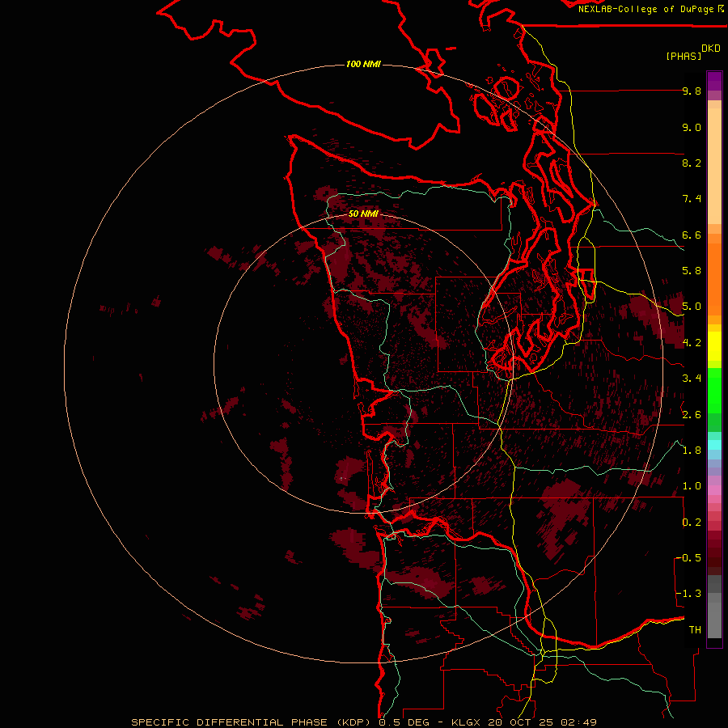Click the 8.2 value on color scale

[692, 163]
